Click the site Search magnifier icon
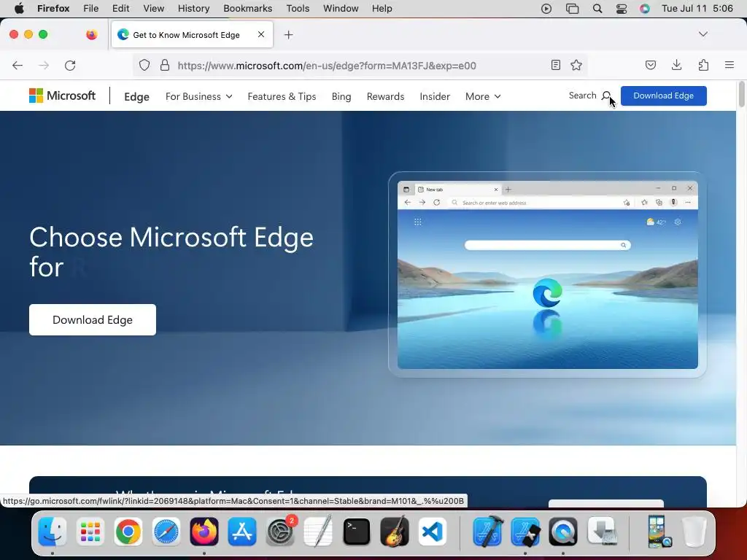Image resolution: width=747 pixels, height=560 pixels. [x=606, y=96]
